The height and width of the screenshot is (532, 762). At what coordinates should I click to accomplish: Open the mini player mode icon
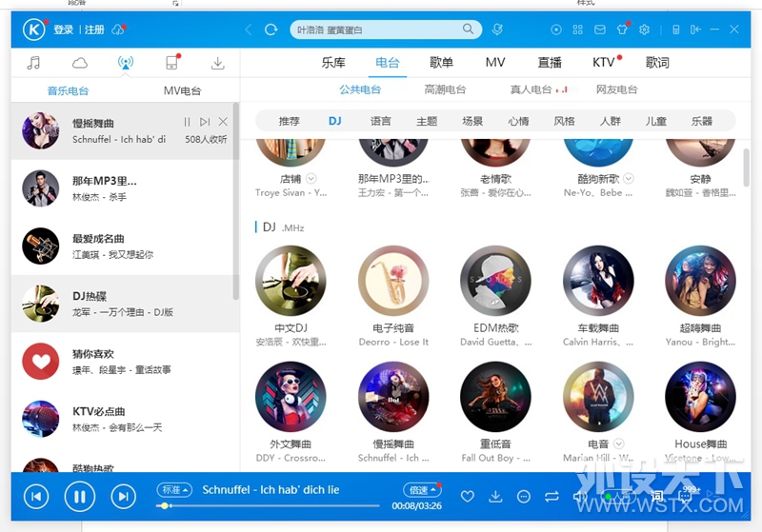(695, 30)
